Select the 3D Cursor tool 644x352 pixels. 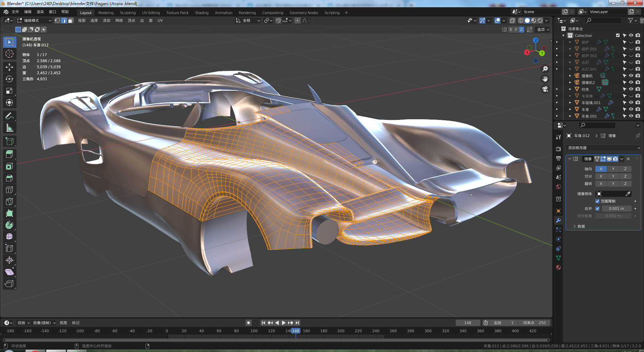pyautogui.click(x=9, y=54)
